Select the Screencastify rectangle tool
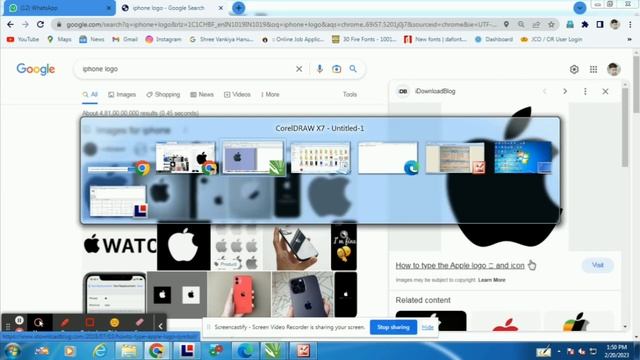Screen dimensions: 640x360 coord(89,323)
